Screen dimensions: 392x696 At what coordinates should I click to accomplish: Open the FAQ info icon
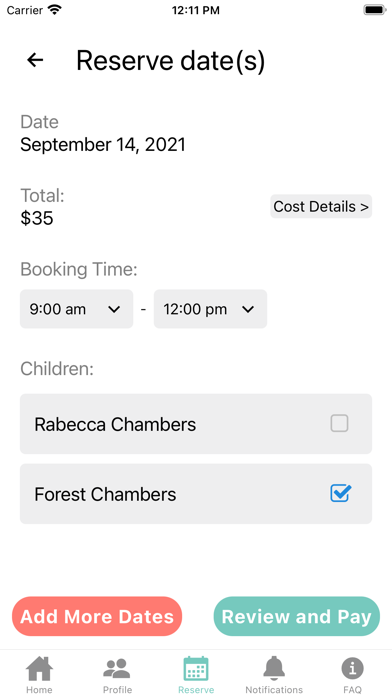[x=352, y=668]
